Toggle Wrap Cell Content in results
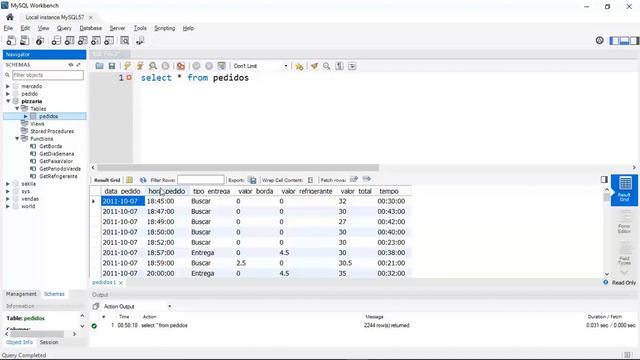The width and height of the screenshot is (640, 360). pos(310,180)
